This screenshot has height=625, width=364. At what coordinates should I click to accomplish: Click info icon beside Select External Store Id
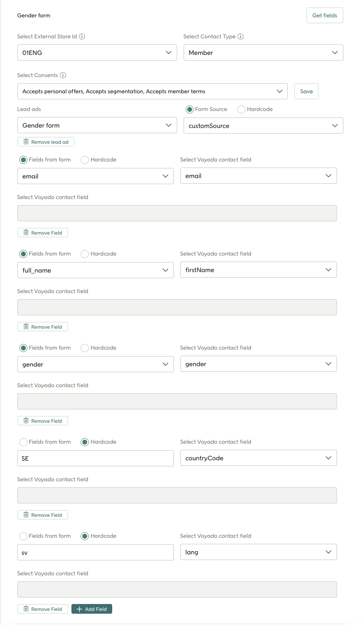(82, 36)
